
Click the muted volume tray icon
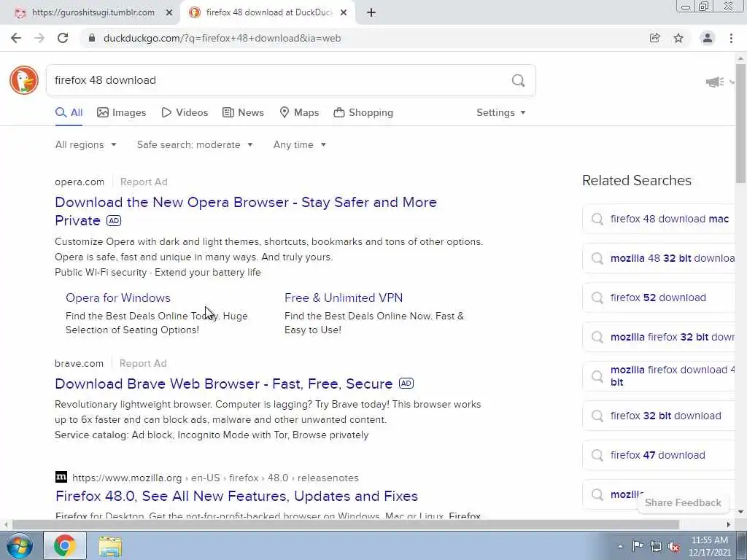tap(674, 546)
